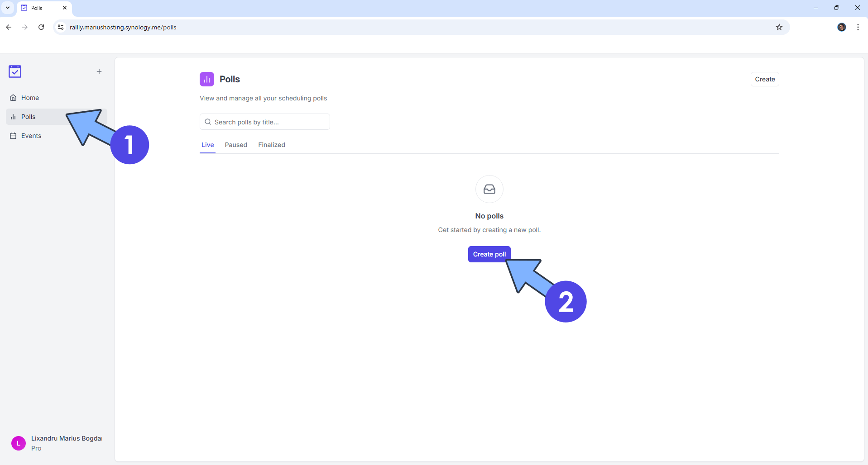
Task: Open the Events page in the sidebar
Action: tap(31, 136)
